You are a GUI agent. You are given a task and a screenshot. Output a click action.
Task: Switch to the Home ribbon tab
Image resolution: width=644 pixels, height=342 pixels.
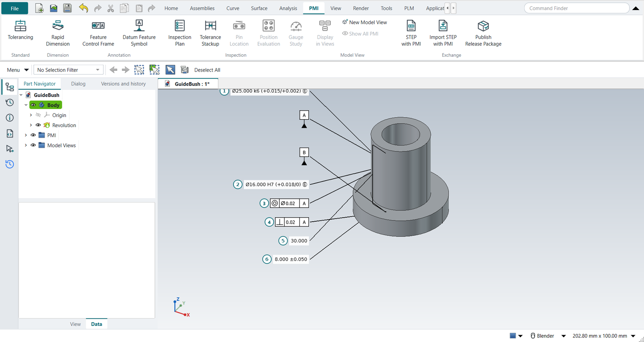(x=171, y=8)
